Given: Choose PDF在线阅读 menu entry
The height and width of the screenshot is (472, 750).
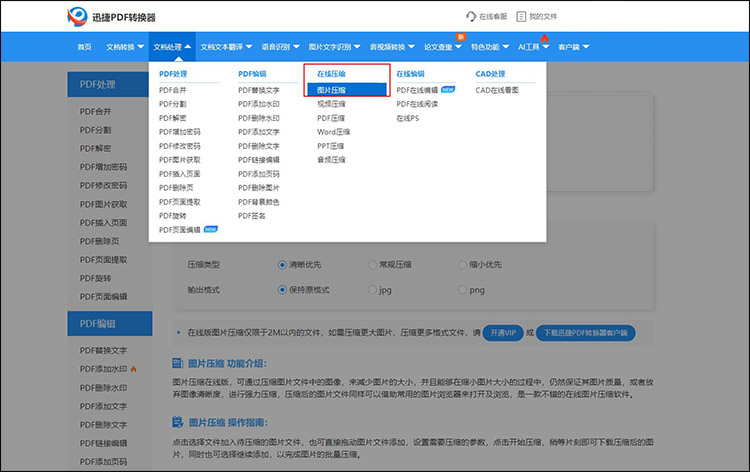Looking at the screenshot, I should click(x=417, y=104).
